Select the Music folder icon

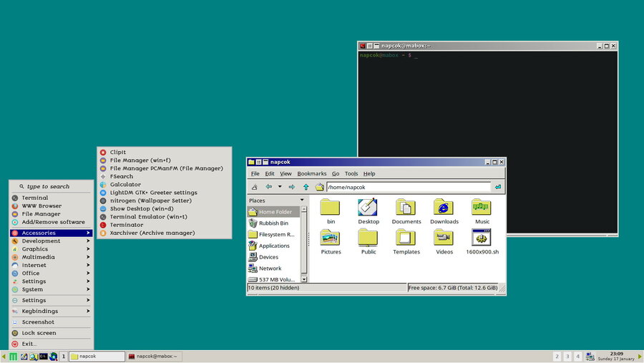482,207
